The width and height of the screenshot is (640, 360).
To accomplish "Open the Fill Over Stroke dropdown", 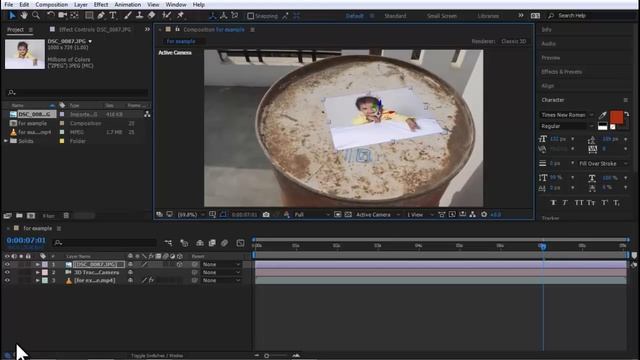I will (603, 163).
